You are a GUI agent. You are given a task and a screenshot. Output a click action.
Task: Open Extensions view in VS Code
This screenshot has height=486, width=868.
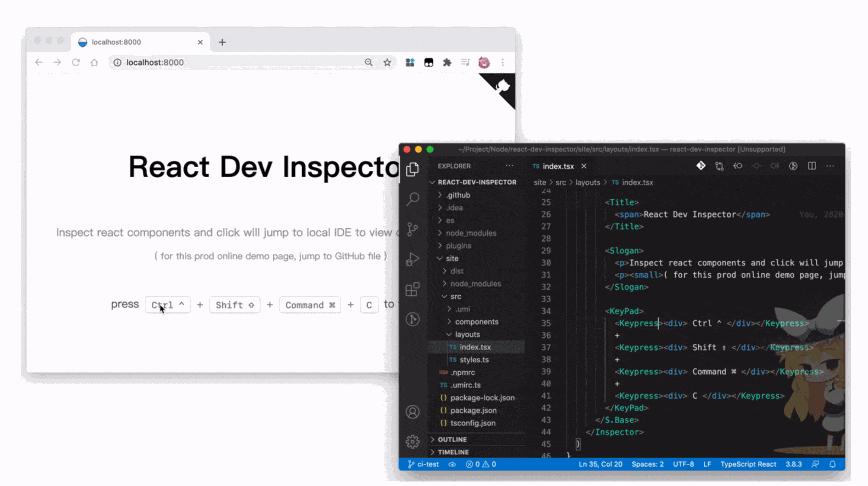point(412,289)
